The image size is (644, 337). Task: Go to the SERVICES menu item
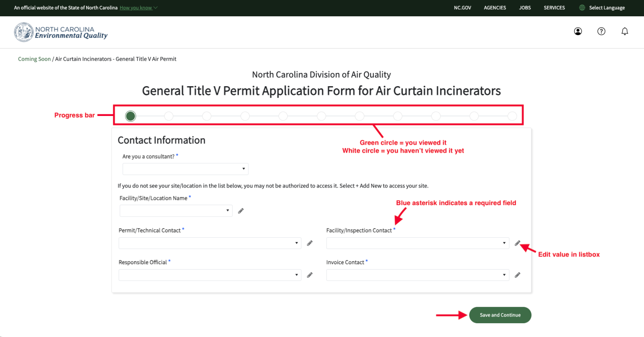pos(554,8)
